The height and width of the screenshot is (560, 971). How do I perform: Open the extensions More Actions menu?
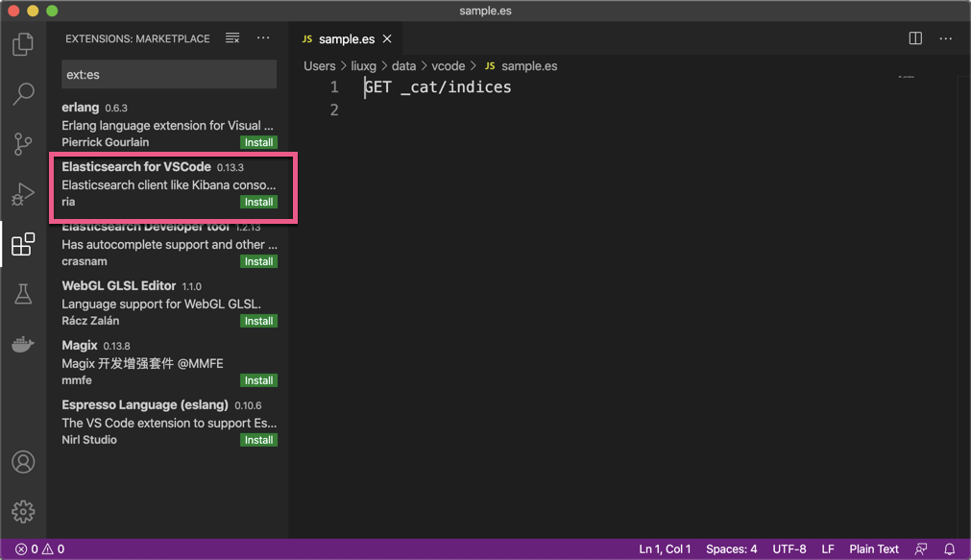click(x=263, y=38)
